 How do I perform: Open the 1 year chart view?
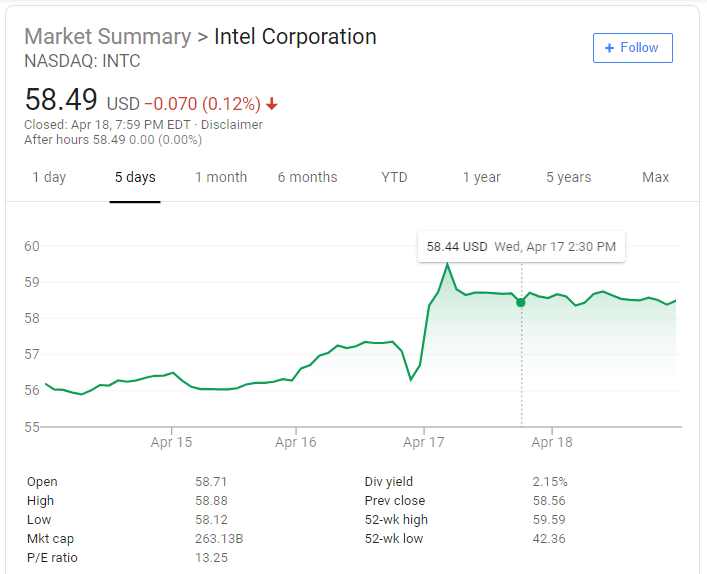pos(481,177)
